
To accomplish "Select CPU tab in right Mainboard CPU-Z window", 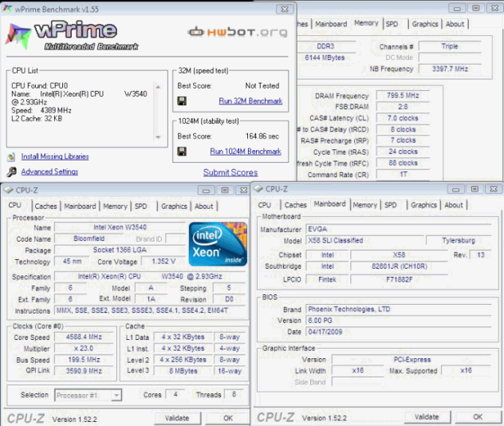I will click(265, 205).
